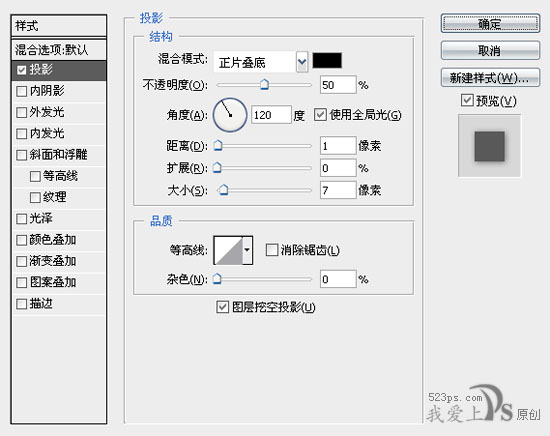This screenshot has width=550, height=436.
Task: Open the contour picker dropdown arrow
Action: point(247,250)
